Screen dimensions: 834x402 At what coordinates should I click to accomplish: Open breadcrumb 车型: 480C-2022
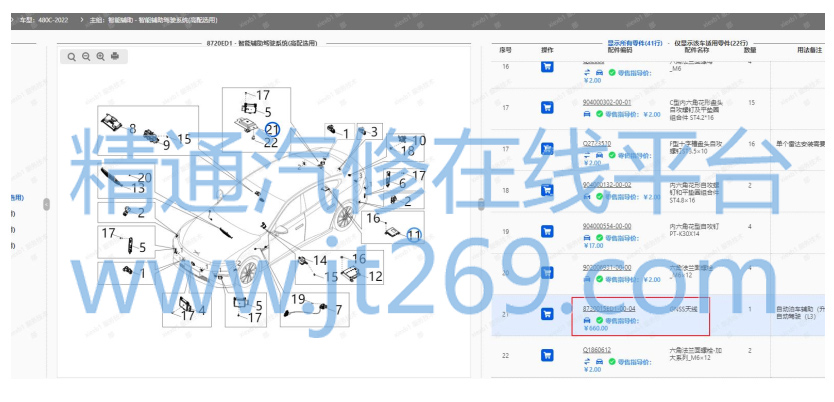(43, 20)
